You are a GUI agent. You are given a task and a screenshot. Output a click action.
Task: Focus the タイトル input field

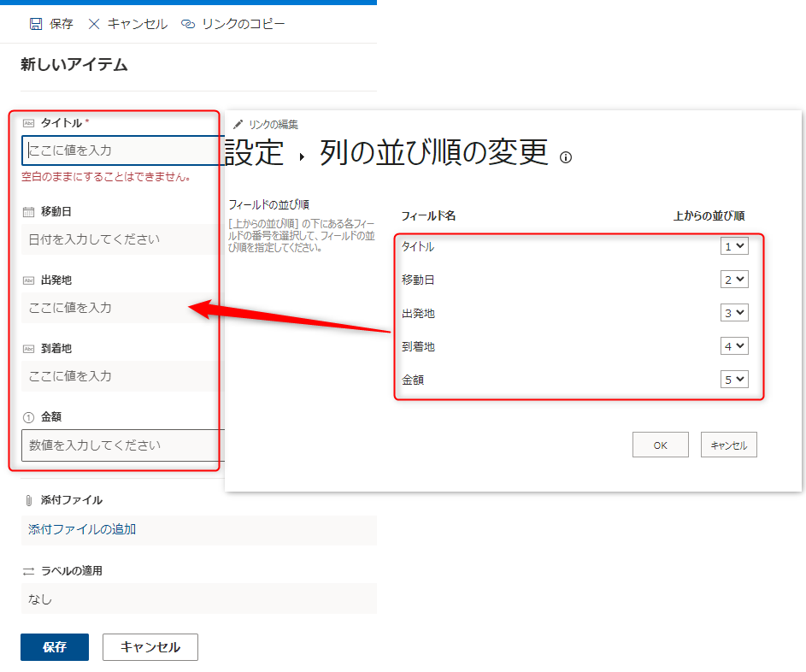[122, 150]
